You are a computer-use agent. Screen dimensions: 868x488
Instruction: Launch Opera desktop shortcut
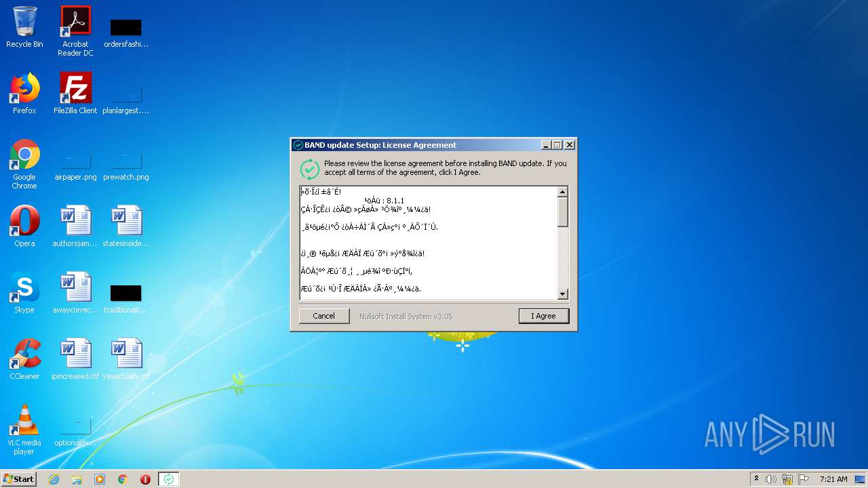[24, 226]
